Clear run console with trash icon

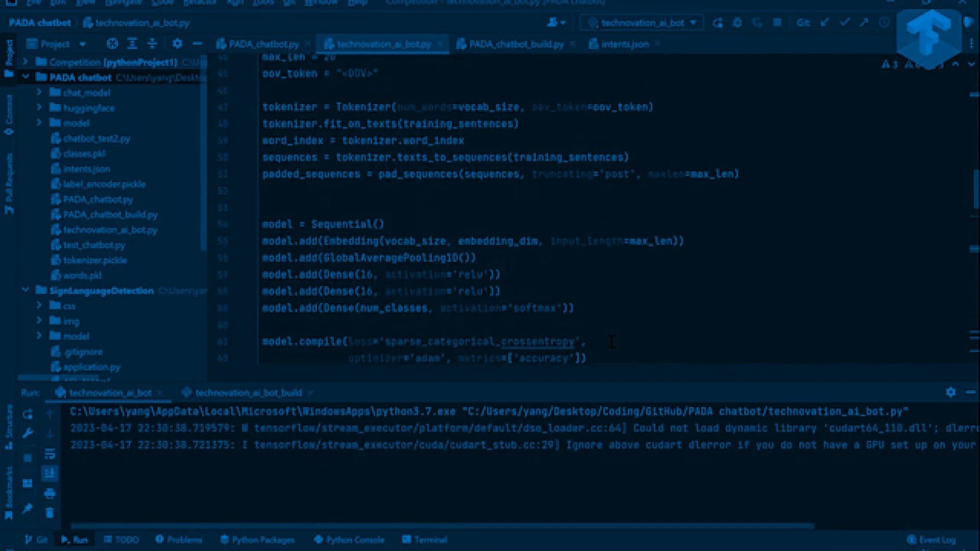tap(50, 513)
